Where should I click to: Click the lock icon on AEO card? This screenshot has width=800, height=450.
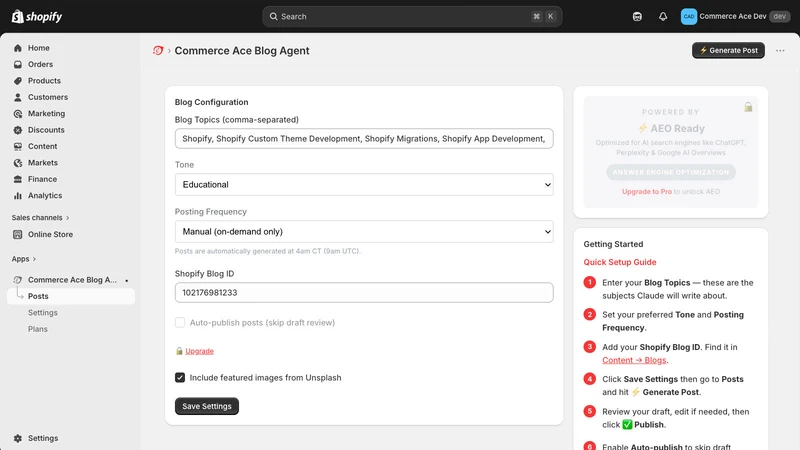[x=748, y=107]
